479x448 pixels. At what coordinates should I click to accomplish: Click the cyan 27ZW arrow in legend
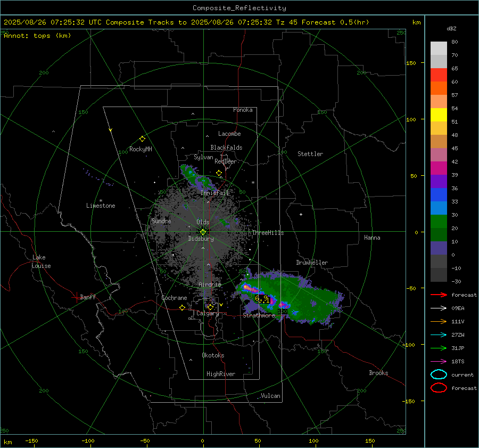click(439, 335)
